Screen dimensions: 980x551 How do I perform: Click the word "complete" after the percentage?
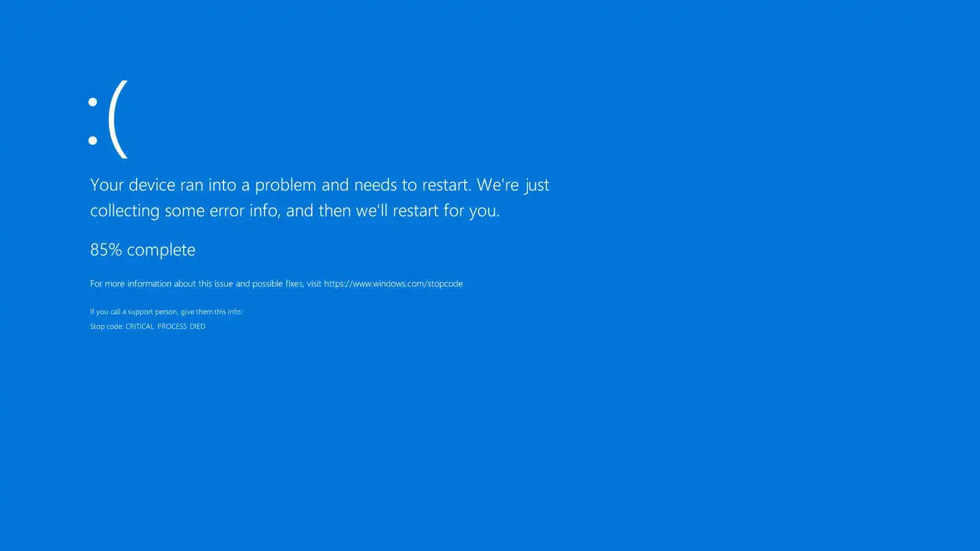161,250
